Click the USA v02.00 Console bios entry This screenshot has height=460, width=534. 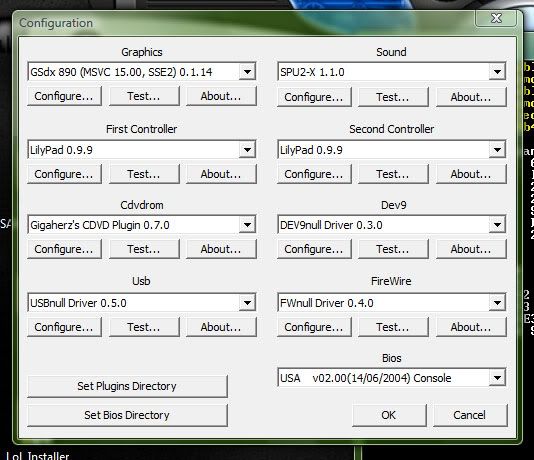(366, 378)
